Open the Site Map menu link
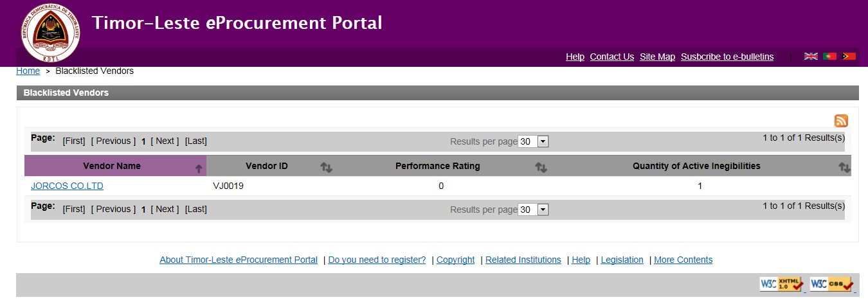Image resolution: width=868 pixels, height=304 pixels. coord(657,57)
